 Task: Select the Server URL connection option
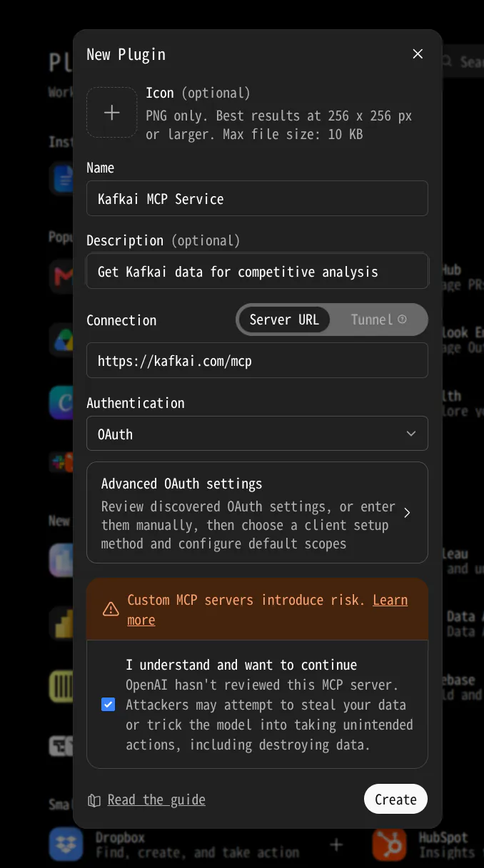(x=284, y=320)
